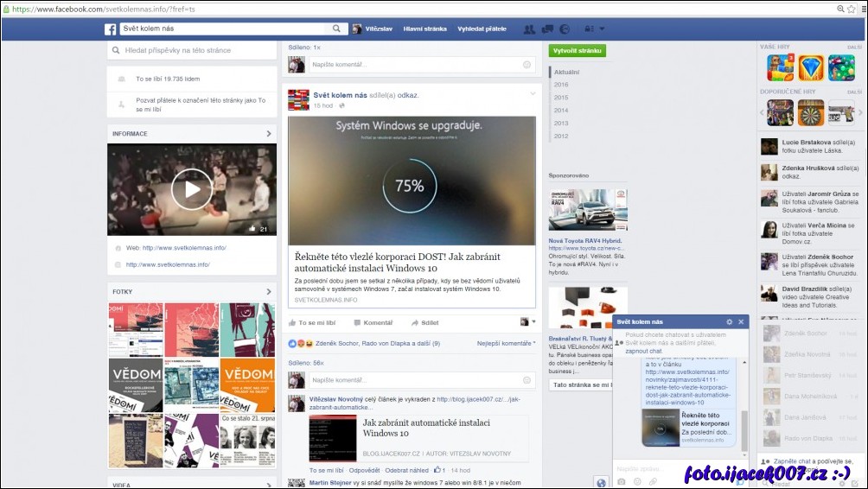Open the messages icon in top bar
Viewport: 868px width, 489px height.
tap(547, 29)
